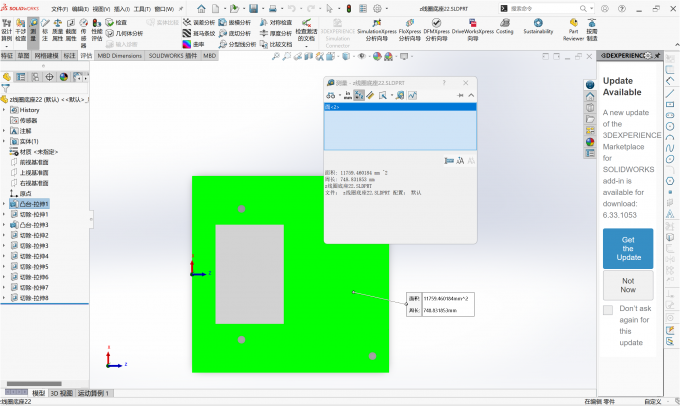Open the Costing tool

point(504,27)
